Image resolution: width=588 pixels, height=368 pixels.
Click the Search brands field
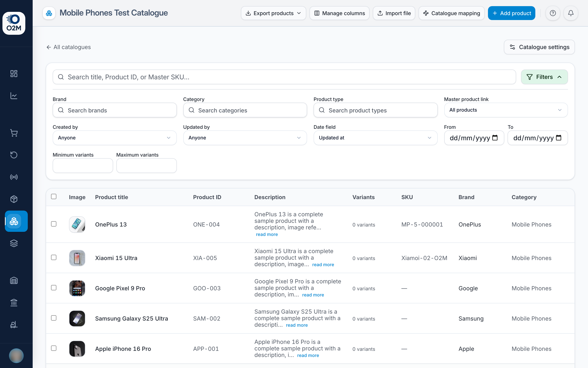[x=115, y=110]
